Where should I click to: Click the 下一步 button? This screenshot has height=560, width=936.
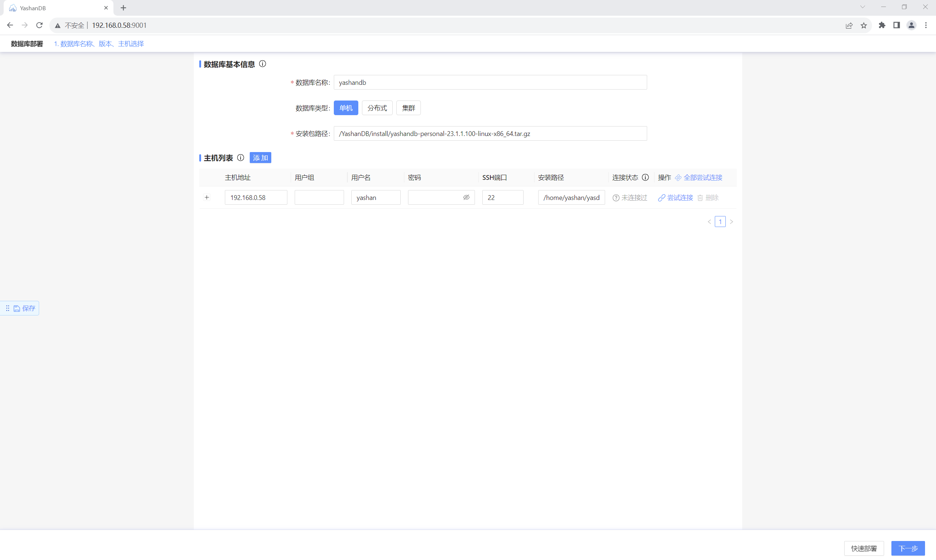908,548
